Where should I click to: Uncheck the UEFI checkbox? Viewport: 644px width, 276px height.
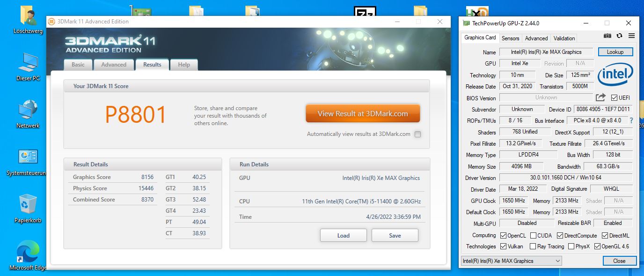click(x=615, y=97)
